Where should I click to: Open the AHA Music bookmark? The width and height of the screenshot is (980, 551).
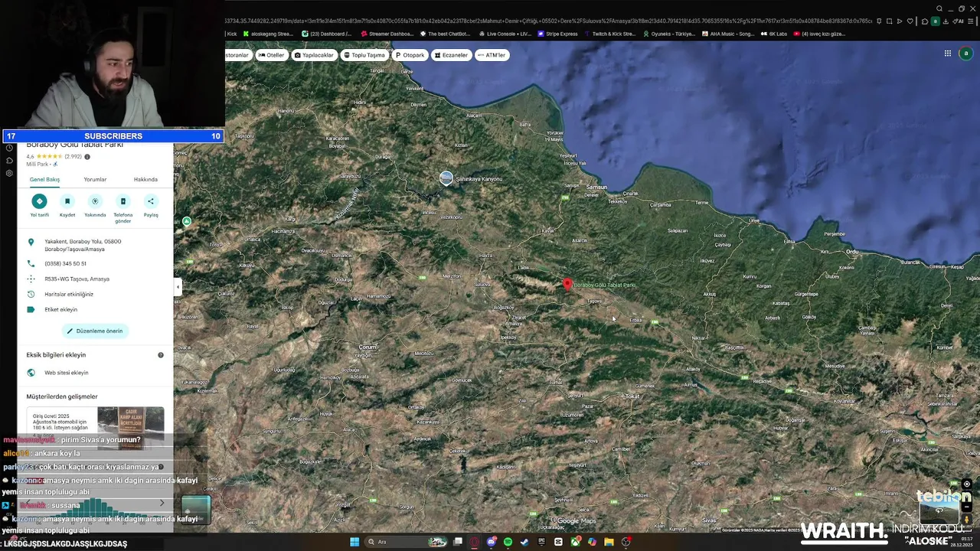point(728,34)
